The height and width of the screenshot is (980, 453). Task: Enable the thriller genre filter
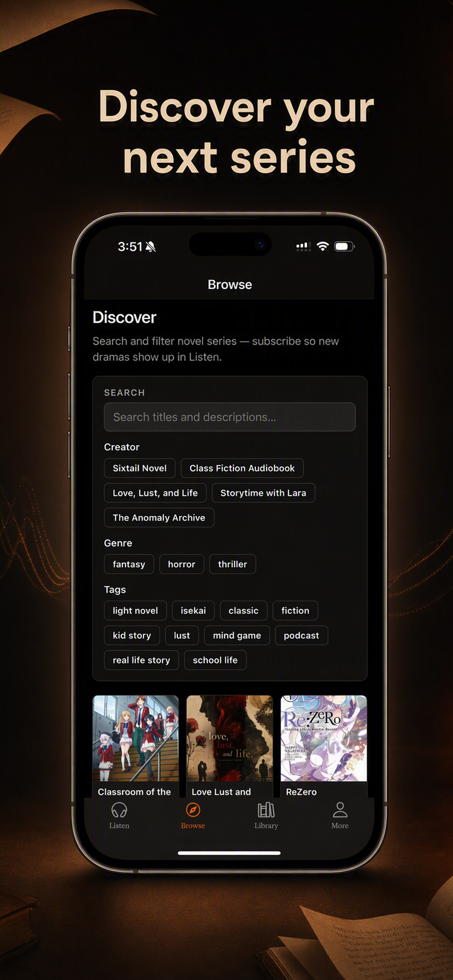tap(233, 564)
